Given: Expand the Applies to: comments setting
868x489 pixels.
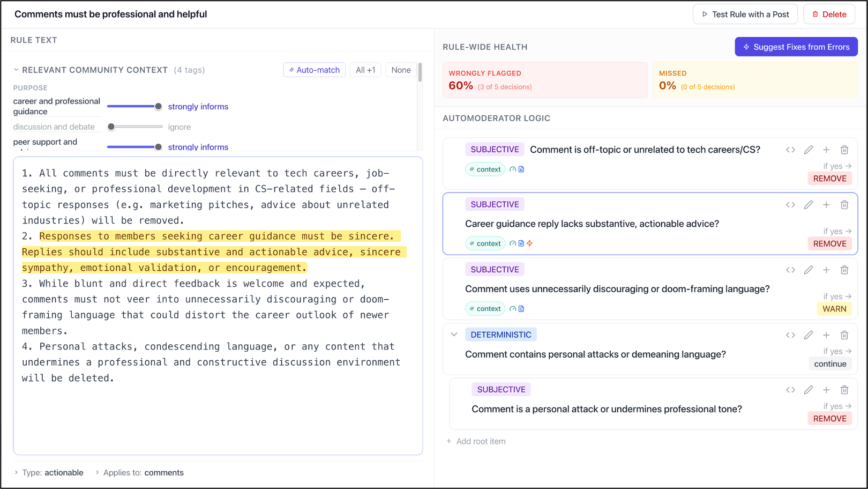Looking at the screenshot, I should coord(139,472).
